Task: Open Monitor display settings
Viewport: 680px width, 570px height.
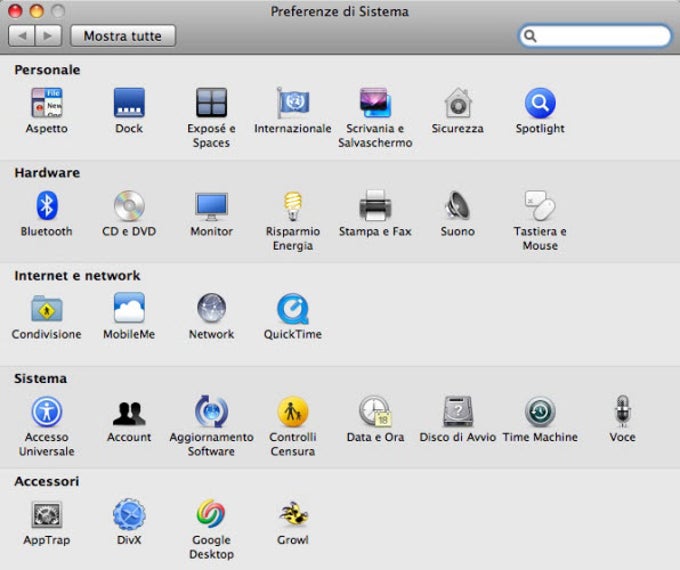Action: (x=211, y=206)
